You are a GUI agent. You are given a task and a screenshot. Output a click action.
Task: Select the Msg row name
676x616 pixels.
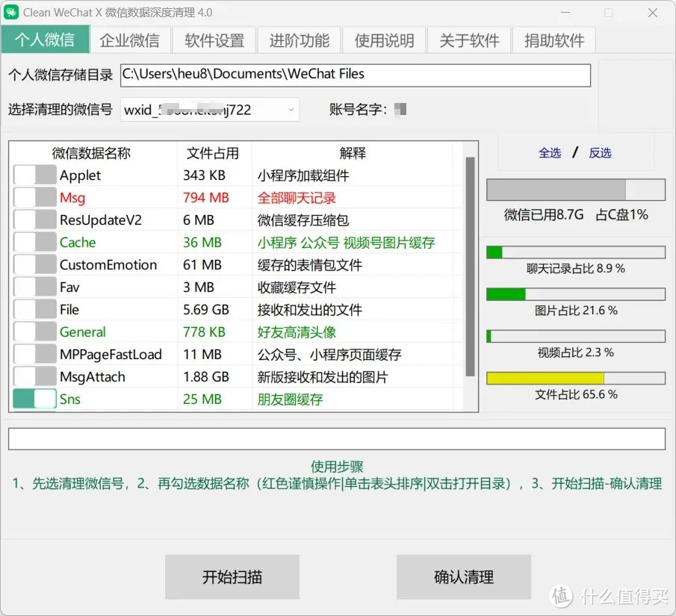(72, 198)
